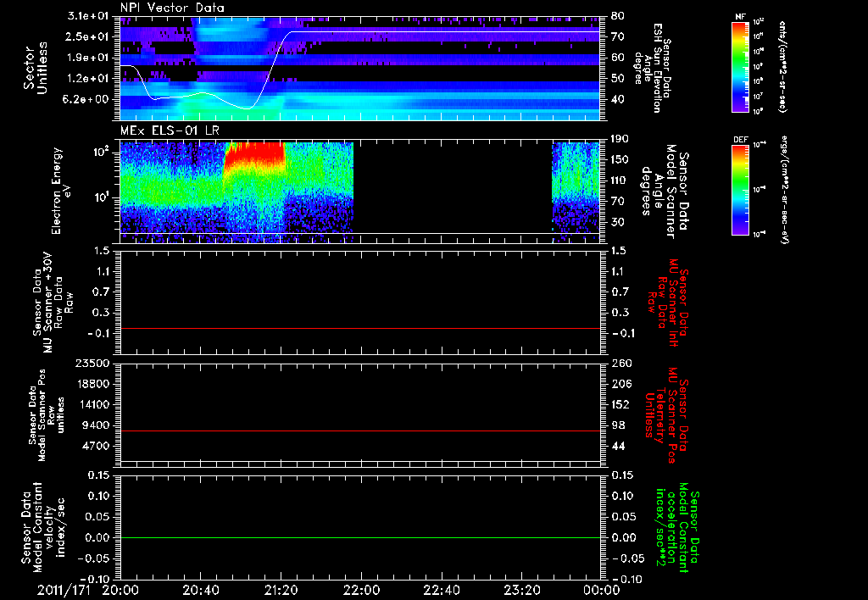The height and width of the screenshot is (600, 868).
Task: Click the red "MU Scanner Inh Raw Data" label
Action: [x=668, y=303]
